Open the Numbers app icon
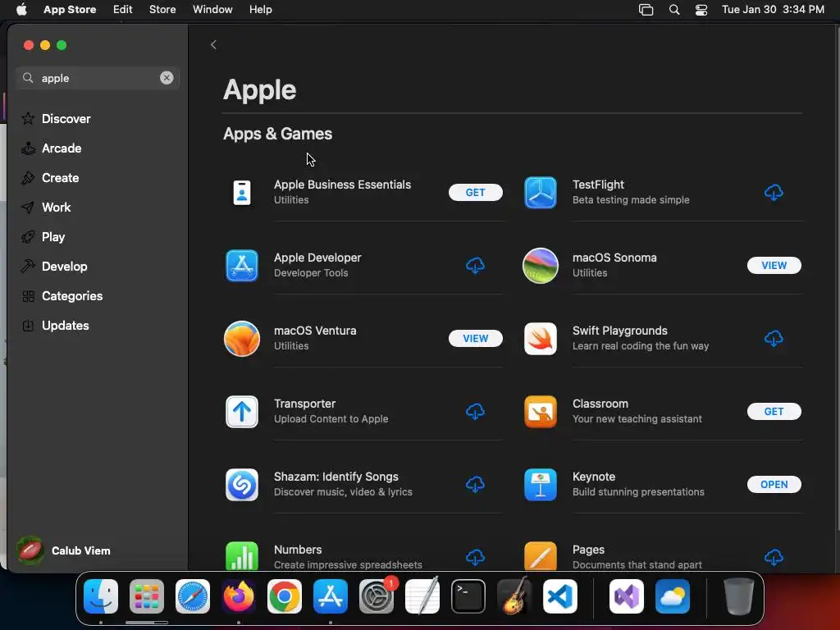 [x=242, y=555]
